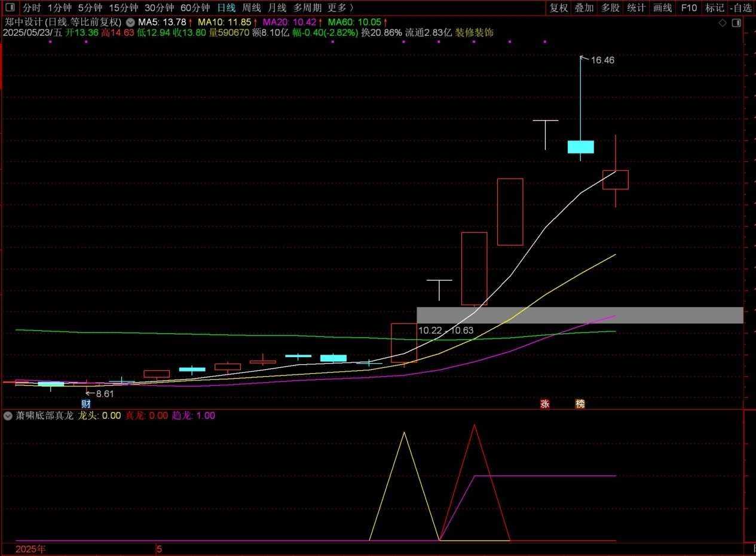Image resolution: width=756 pixels, height=556 pixels.
Task: Switch to 周线 weekly chart
Action: (x=252, y=8)
